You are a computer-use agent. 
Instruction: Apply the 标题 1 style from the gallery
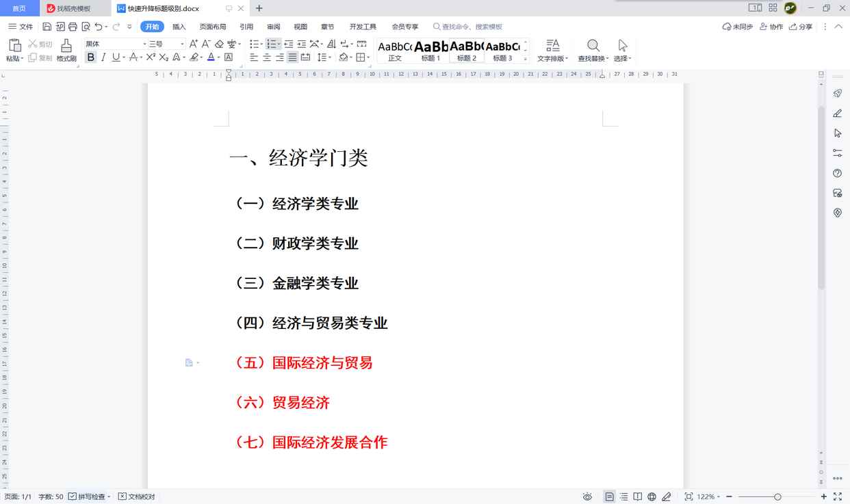(x=430, y=50)
